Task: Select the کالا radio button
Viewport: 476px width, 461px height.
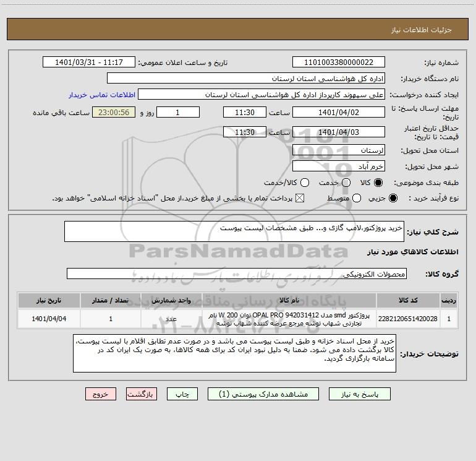Action: (x=378, y=183)
